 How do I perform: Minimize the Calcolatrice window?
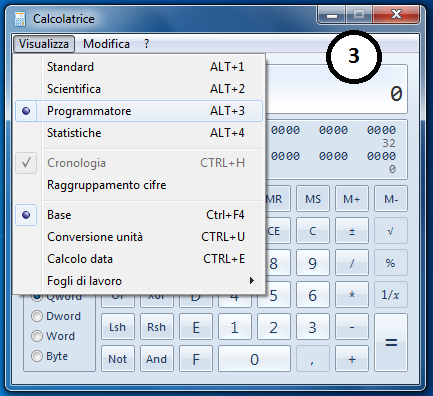point(332,15)
